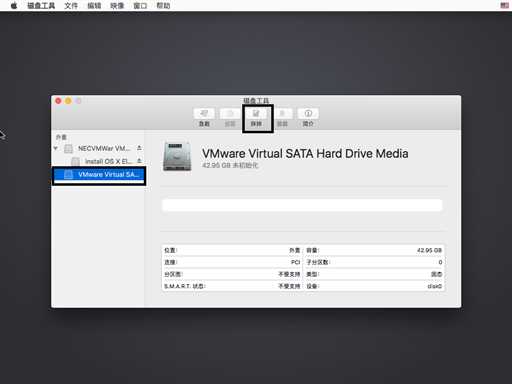Screen dimensions: 512x384
Task: Click the 分区图 row label
Action: 173,274
